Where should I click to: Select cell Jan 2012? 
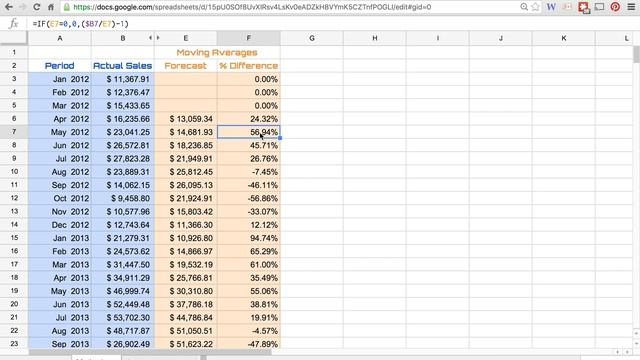(60, 79)
